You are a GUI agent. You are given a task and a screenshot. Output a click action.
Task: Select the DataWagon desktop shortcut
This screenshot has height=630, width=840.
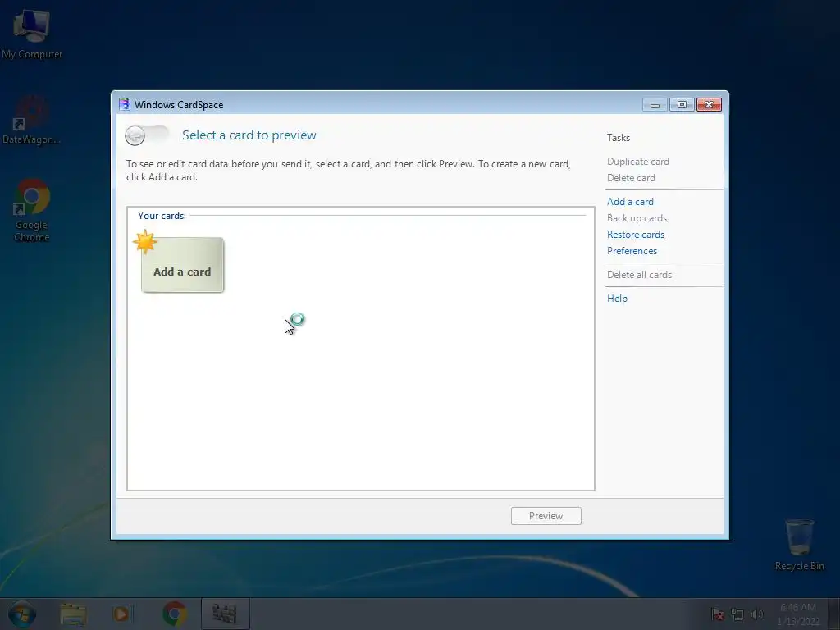[x=31, y=120]
